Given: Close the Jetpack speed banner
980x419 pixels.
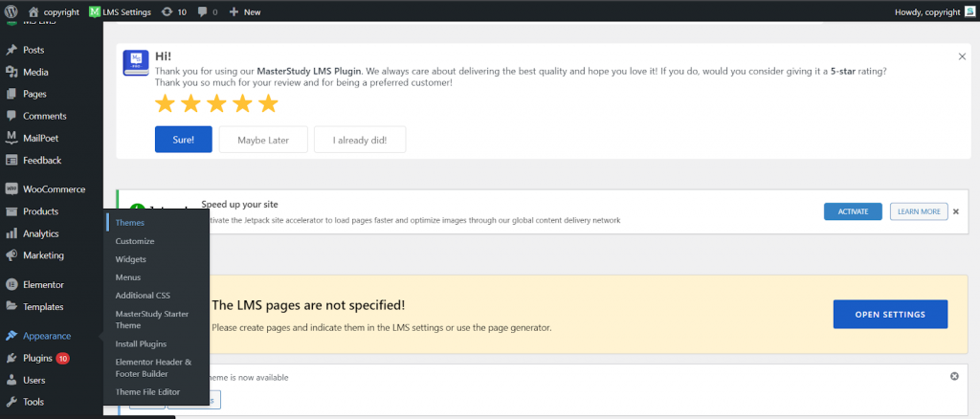Looking at the screenshot, I should tap(955, 211).
